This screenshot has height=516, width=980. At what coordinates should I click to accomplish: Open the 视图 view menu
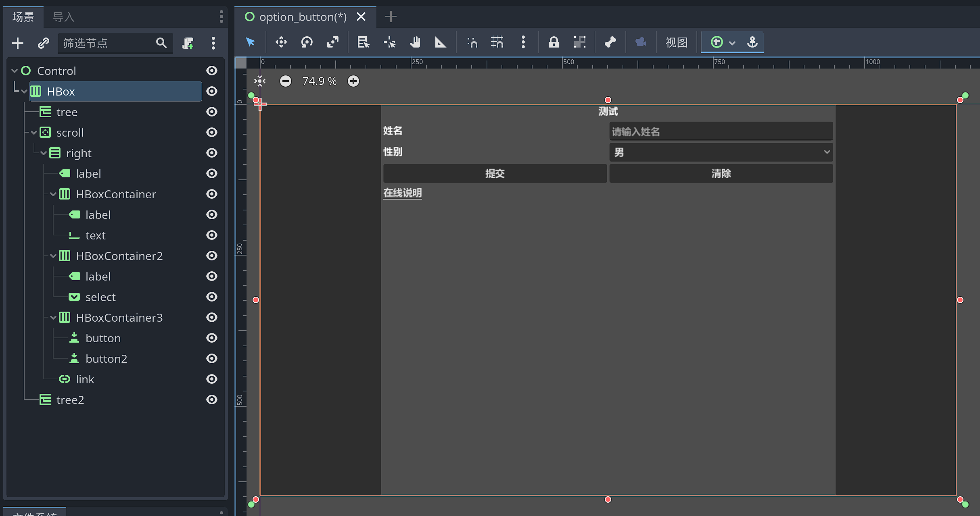676,42
